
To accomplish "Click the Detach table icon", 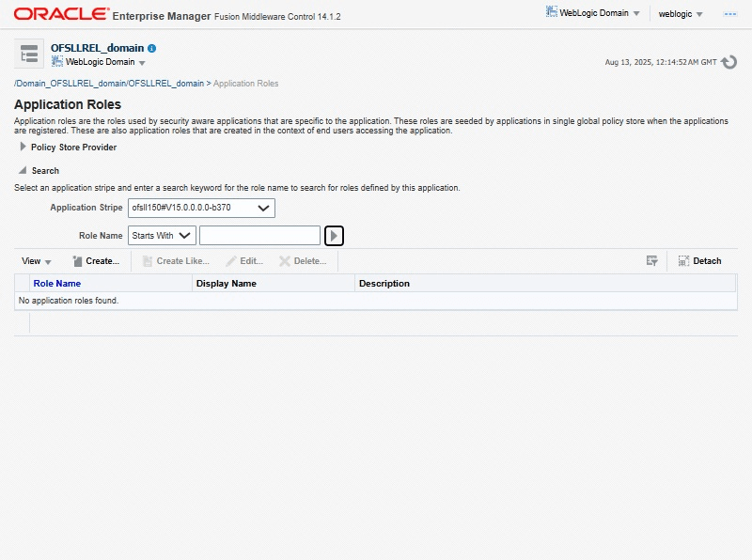I will coord(683,261).
